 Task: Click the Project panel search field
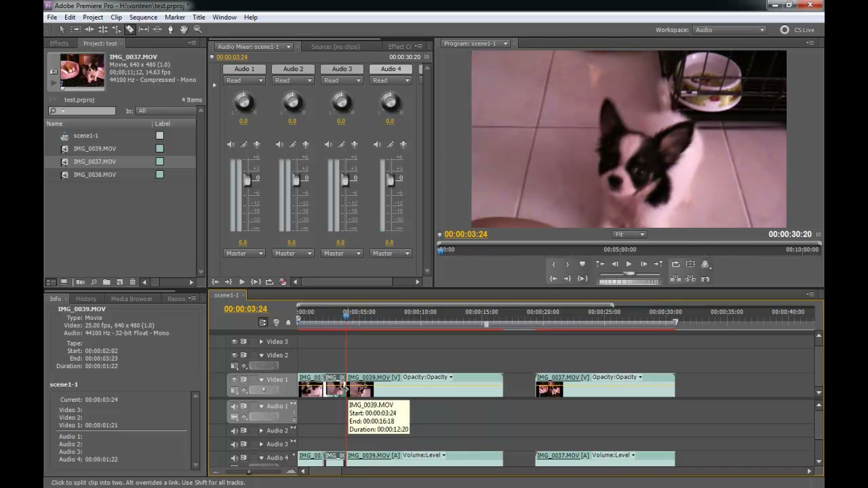coord(81,111)
